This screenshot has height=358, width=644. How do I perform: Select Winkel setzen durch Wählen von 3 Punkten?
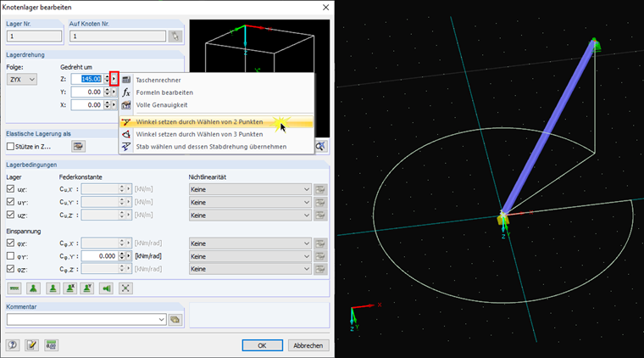pos(216,134)
